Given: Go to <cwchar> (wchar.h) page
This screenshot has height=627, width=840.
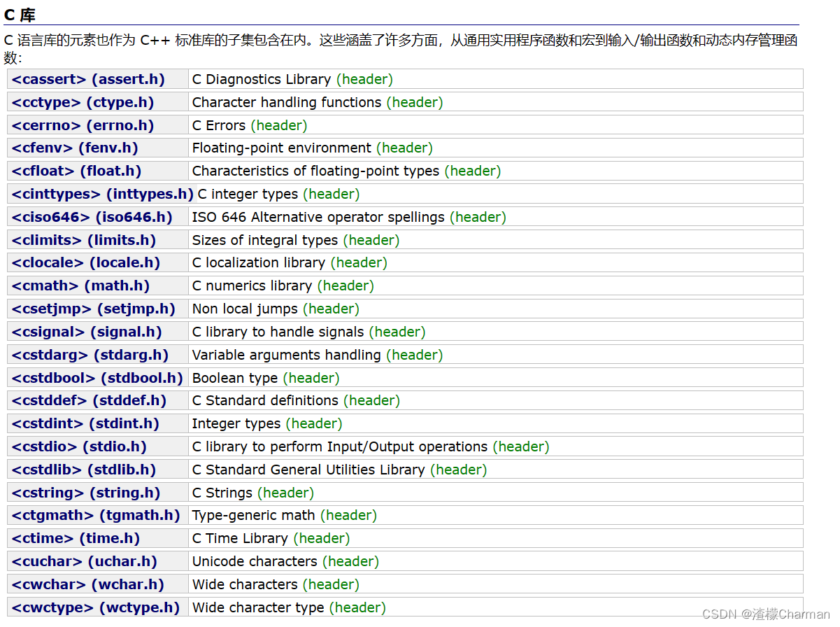Looking at the screenshot, I should (x=88, y=584).
